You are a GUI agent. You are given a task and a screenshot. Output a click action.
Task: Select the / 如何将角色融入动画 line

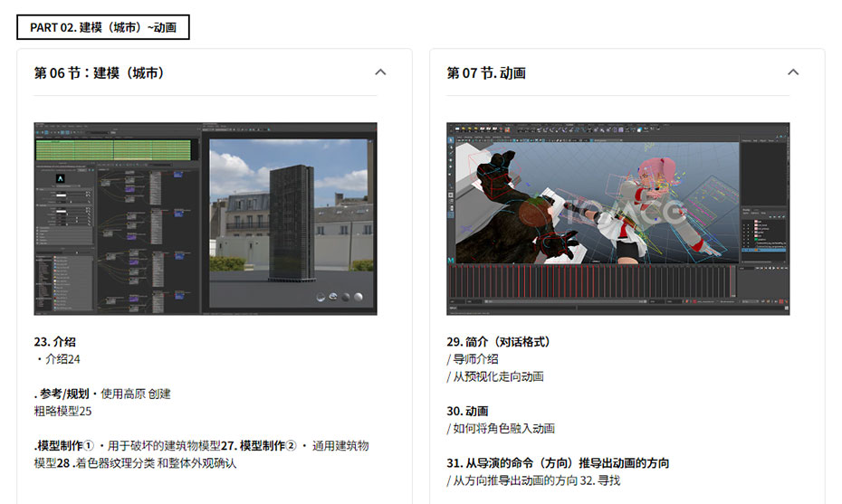501,428
